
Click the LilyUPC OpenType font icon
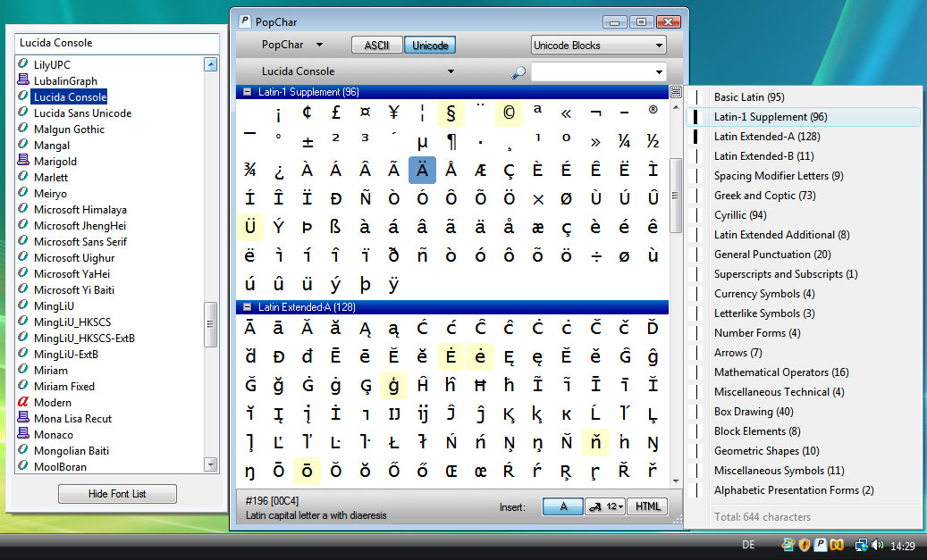23,63
